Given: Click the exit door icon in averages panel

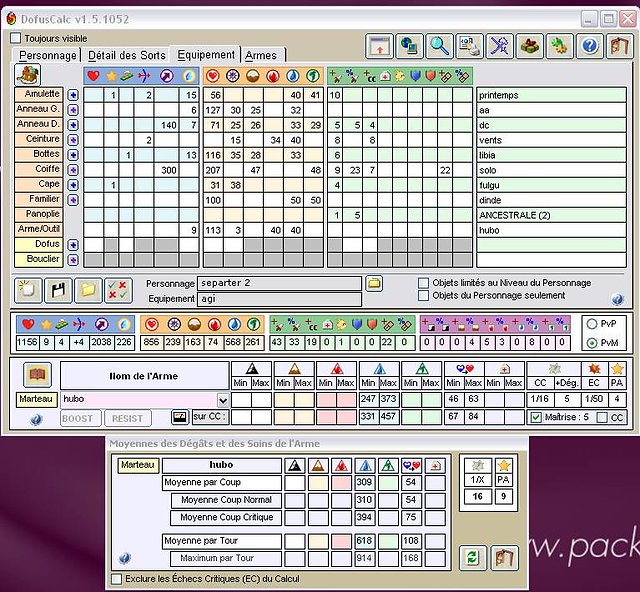Looking at the screenshot, I should (503, 557).
